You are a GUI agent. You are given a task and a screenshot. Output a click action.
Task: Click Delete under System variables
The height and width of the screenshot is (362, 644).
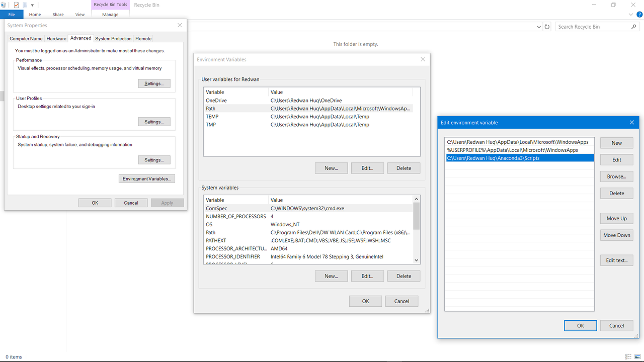(x=404, y=276)
